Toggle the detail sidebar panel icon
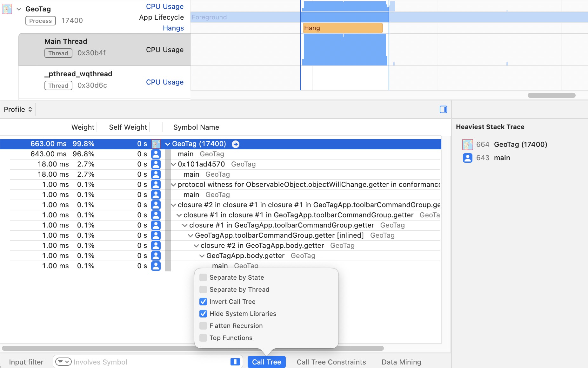The image size is (588, 368). [x=443, y=109]
